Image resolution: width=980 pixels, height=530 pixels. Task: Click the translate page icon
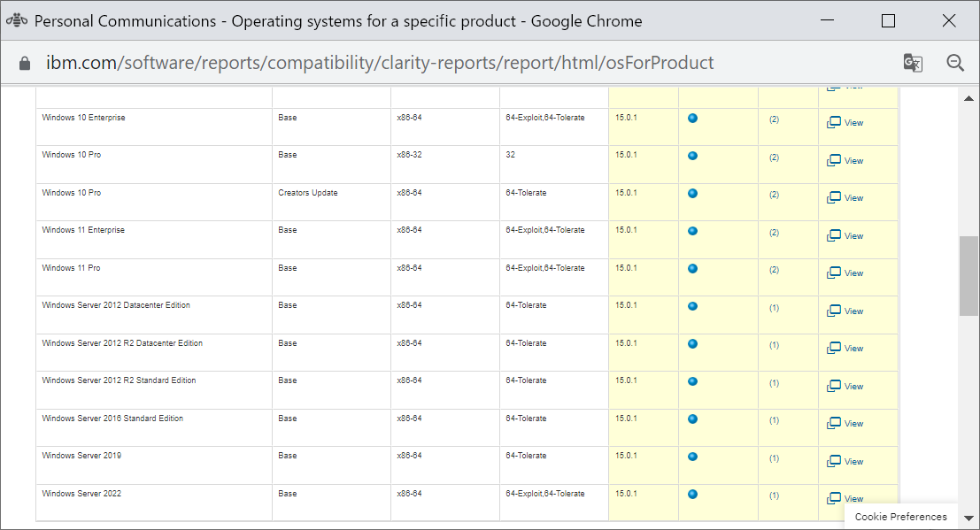coord(913,63)
